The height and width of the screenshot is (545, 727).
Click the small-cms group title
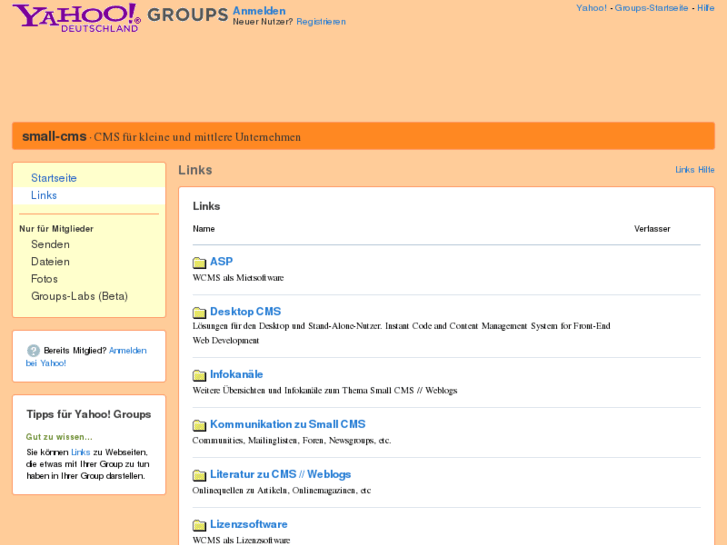click(x=54, y=136)
